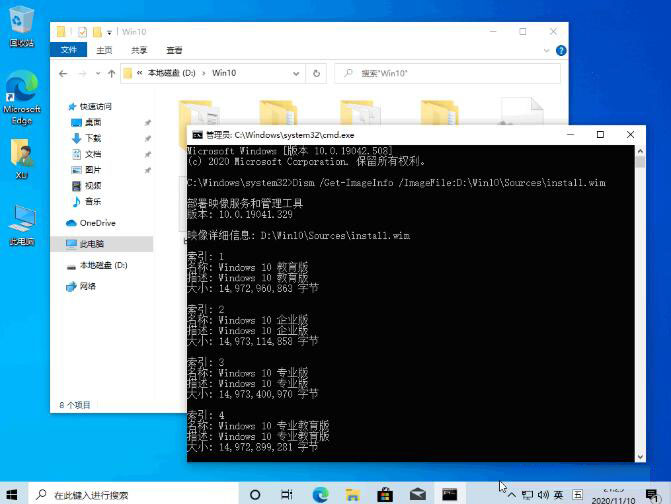Refresh the Win10 folder view
This screenshot has height=504, width=671.
[316, 74]
